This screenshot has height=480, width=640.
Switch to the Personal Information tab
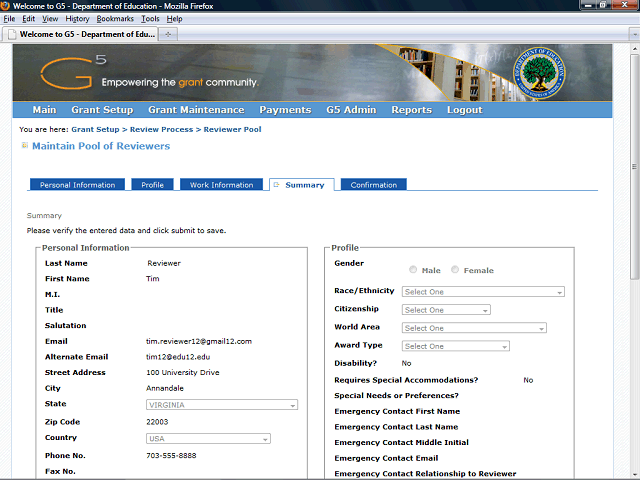[x=78, y=184]
